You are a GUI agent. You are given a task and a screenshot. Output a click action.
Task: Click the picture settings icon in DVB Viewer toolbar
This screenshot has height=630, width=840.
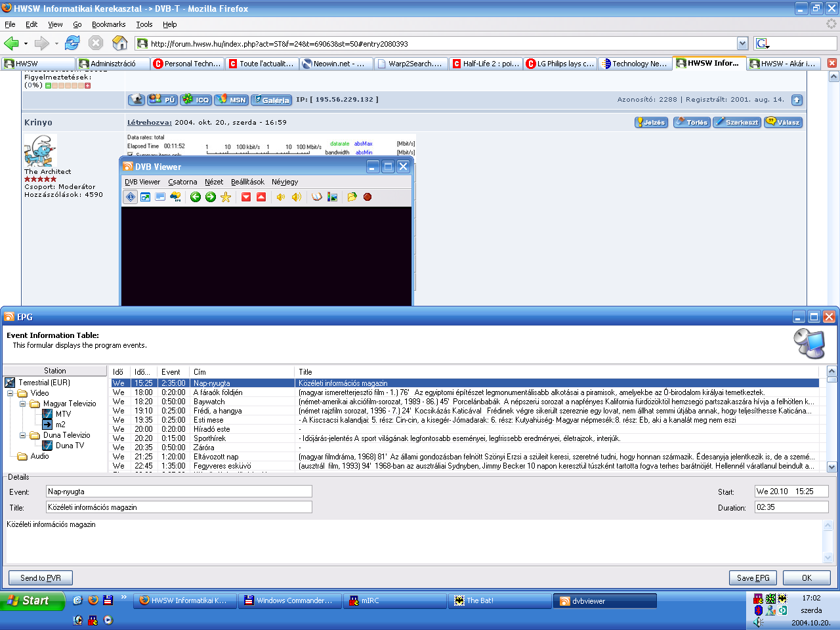333,197
